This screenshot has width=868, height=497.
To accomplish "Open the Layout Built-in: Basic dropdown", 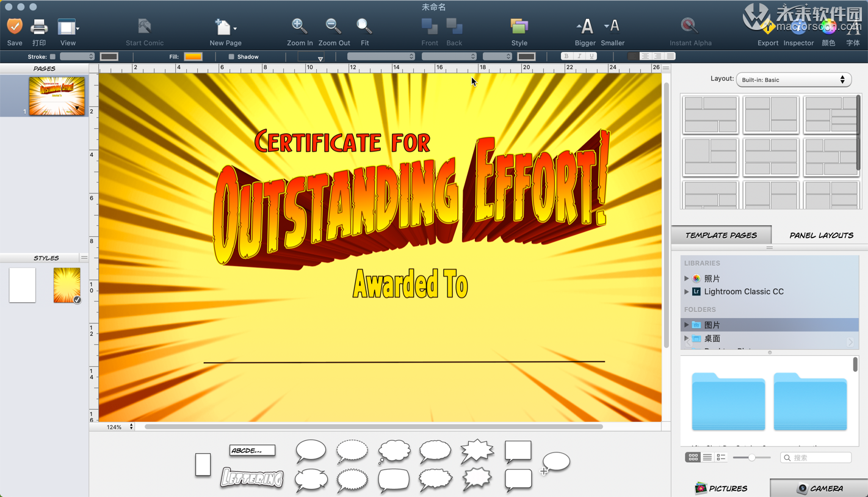I will pos(794,80).
